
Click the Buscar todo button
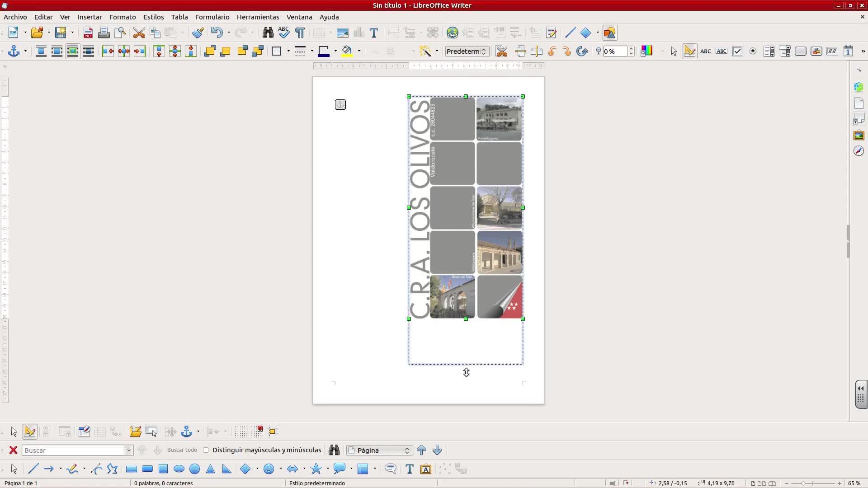(182, 450)
